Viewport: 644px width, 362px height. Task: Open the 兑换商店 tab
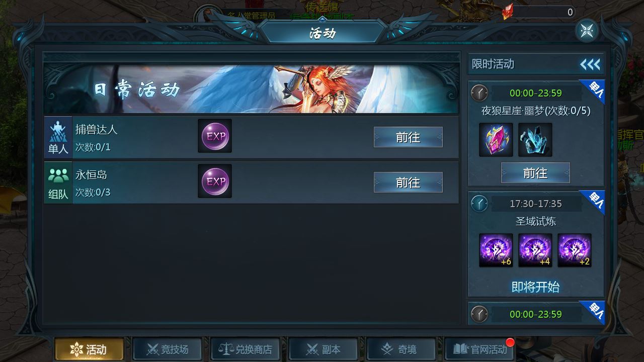(246, 349)
